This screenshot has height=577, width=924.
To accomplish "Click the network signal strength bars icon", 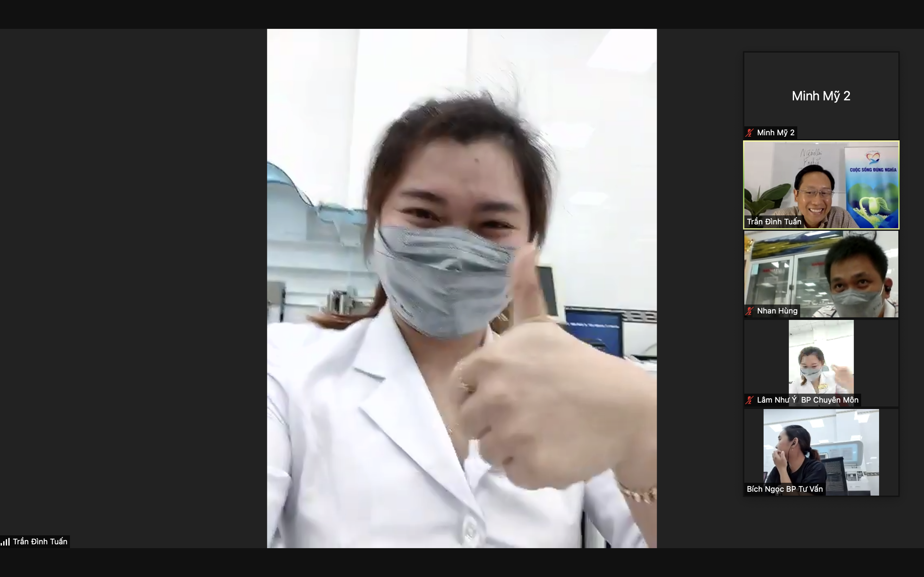I will [x=5, y=541].
